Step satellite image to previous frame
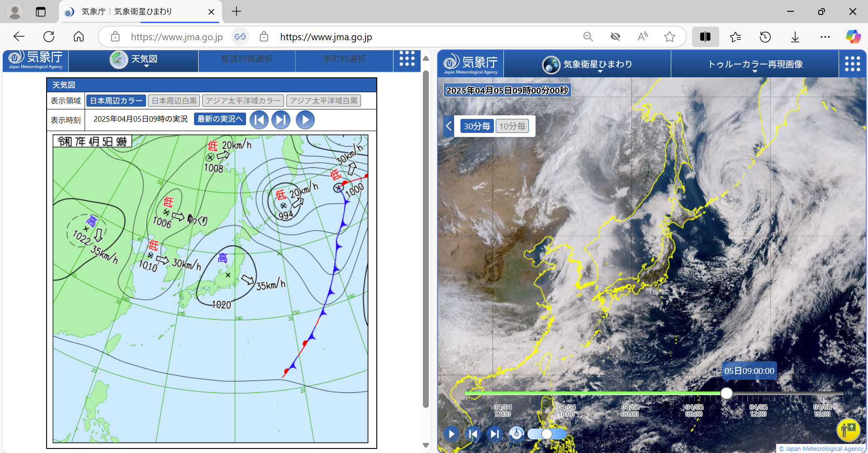Image resolution: width=868 pixels, height=453 pixels. coord(473,434)
